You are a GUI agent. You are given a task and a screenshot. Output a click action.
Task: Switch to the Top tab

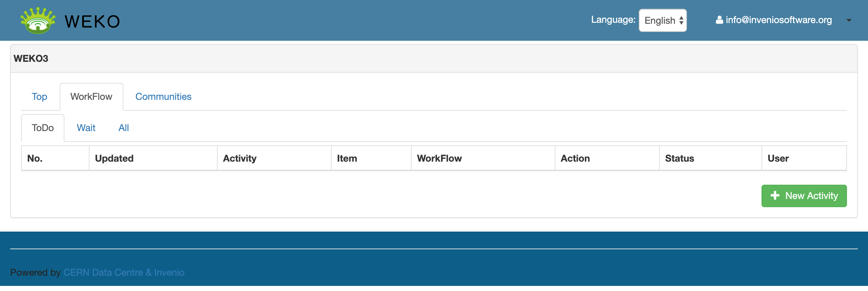click(39, 97)
